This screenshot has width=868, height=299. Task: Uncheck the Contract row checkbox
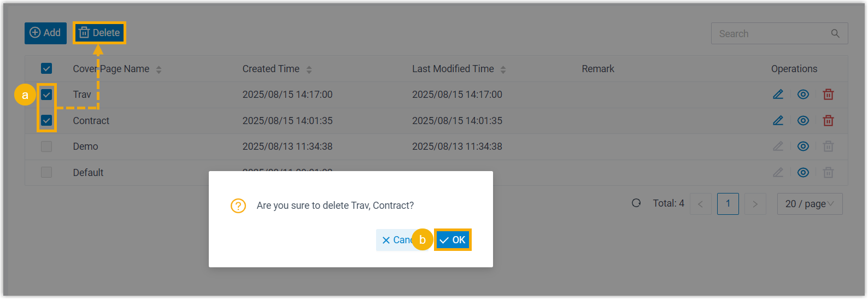[46, 121]
